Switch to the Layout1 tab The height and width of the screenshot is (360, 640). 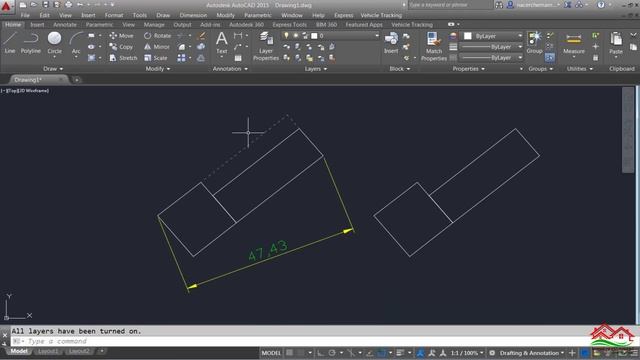48,351
